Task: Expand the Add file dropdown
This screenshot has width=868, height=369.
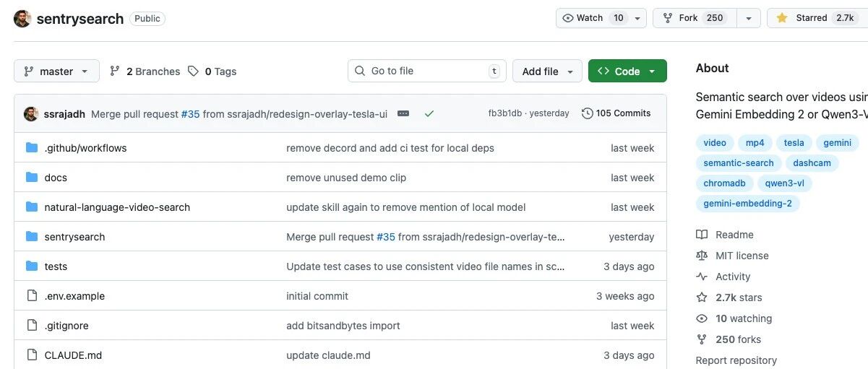Action: 547,71
